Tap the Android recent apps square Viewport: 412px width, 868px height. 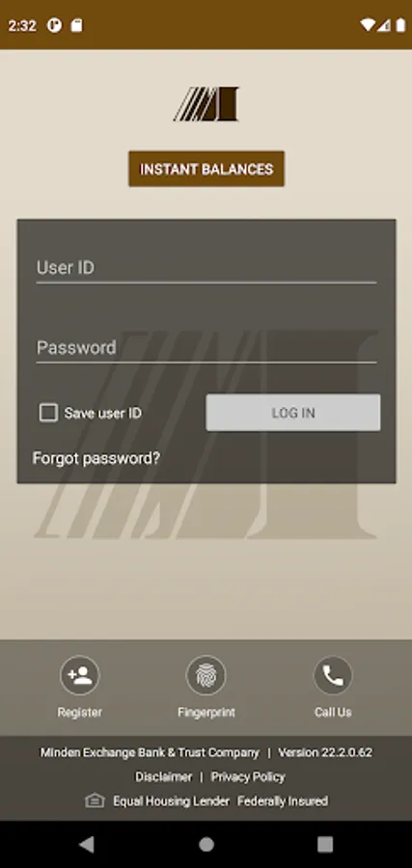coord(325,844)
